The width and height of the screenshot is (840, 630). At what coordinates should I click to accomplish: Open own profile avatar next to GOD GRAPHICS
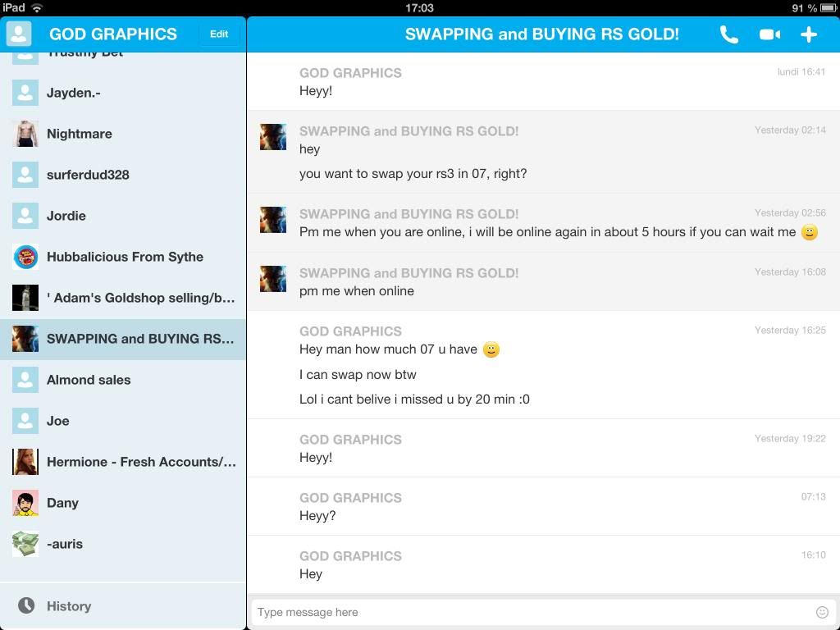pos(19,34)
